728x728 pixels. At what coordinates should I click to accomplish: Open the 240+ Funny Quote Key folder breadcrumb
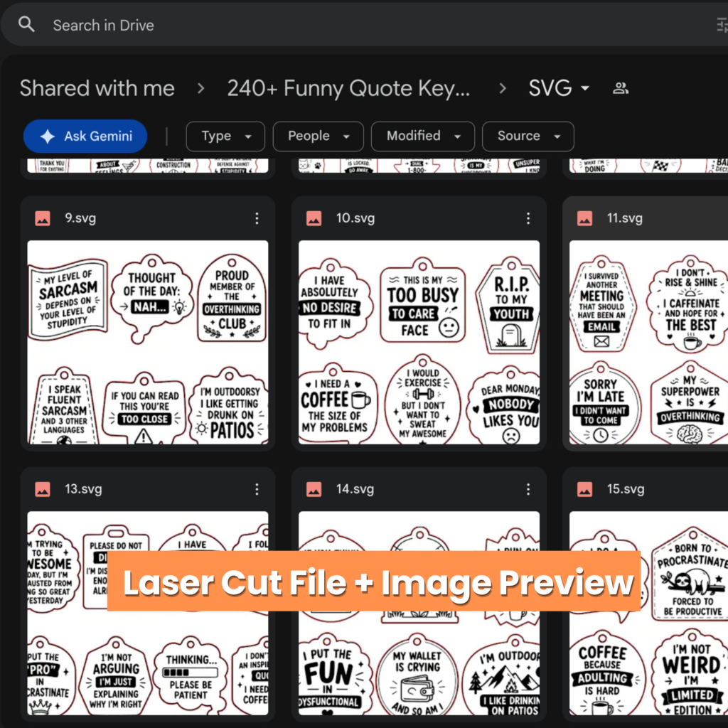pos(348,87)
